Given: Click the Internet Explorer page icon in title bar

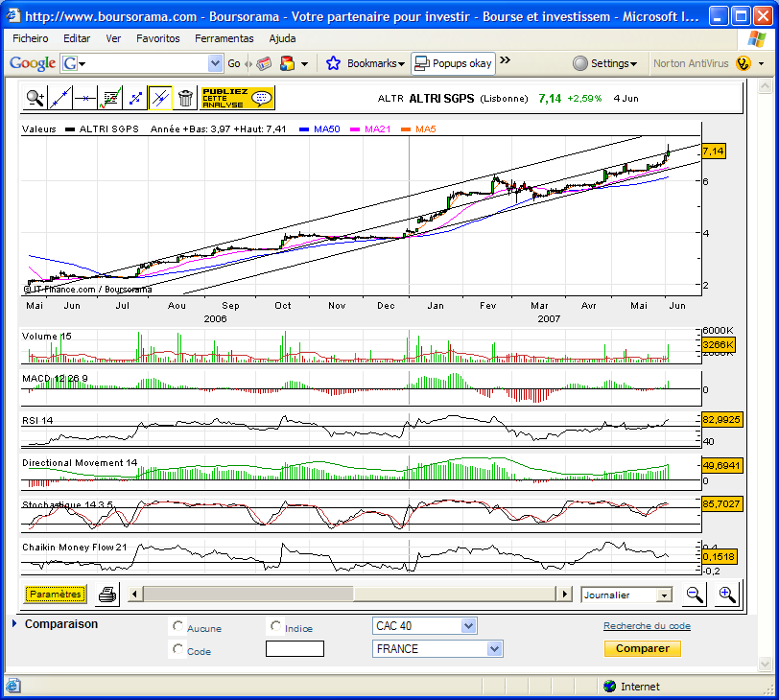Looking at the screenshot, I should click(x=12, y=16).
